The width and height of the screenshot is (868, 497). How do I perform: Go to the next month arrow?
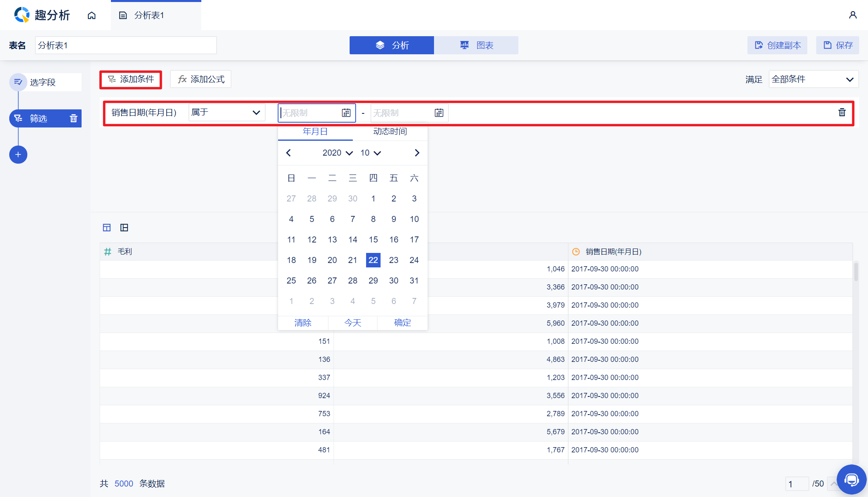[417, 153]
